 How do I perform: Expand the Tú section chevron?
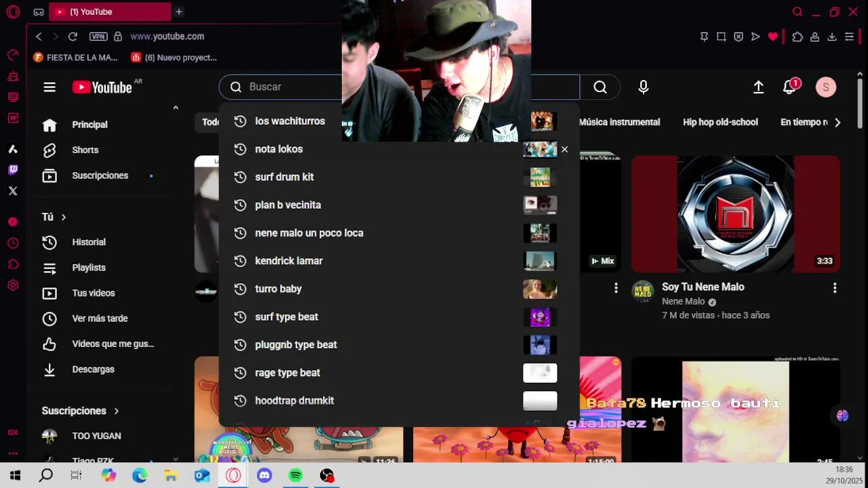tap(64, 217)
